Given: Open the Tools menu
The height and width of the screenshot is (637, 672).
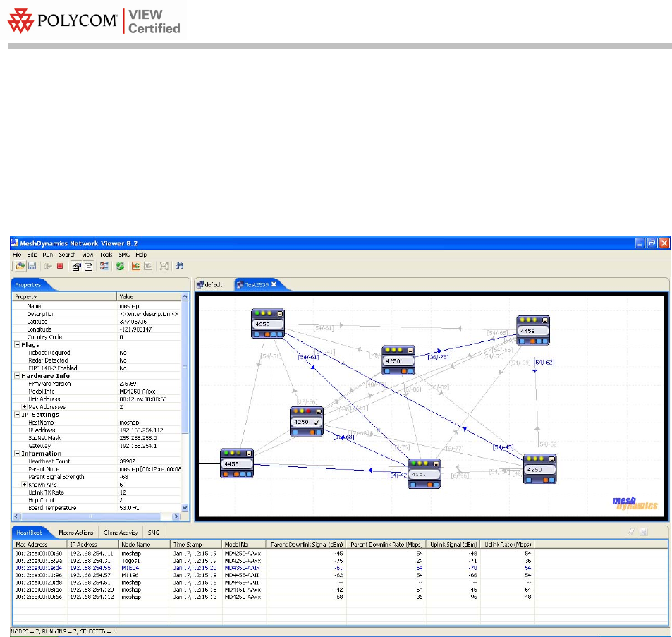Looking at the screenshot, I should pos(106,254).
